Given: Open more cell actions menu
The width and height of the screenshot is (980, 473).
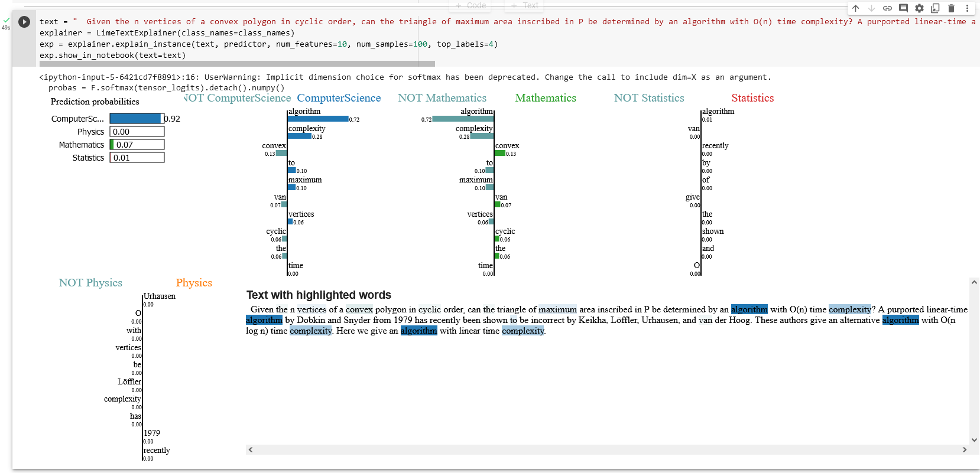Looking at the screenshot, I should (967, 8).
